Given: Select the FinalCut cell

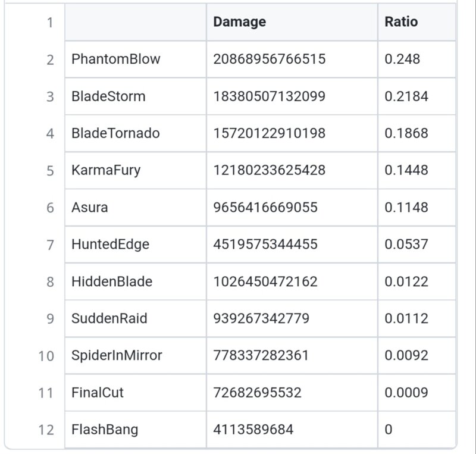Looking at the screenshot, I should coord(136,393).
